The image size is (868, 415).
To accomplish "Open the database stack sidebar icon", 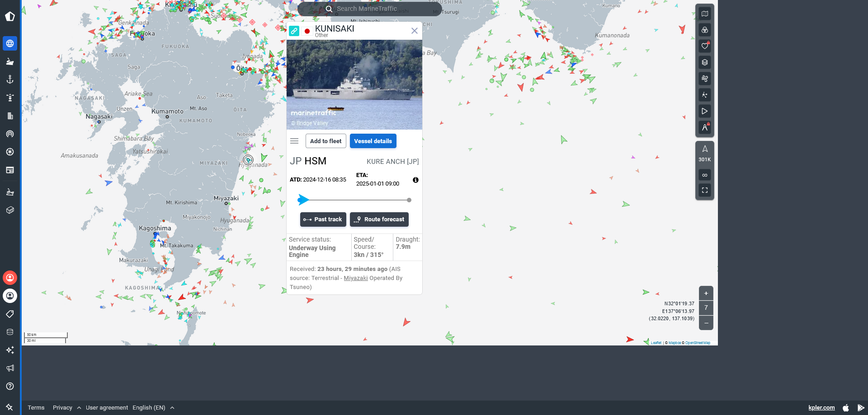I will tap(10, 332).
